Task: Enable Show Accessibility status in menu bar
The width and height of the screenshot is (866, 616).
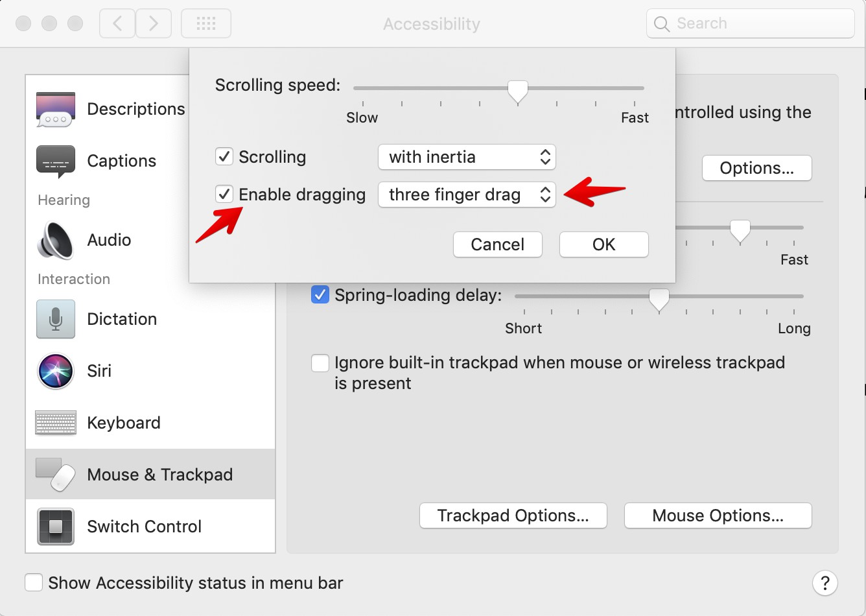Action: (x=34, y=582)
